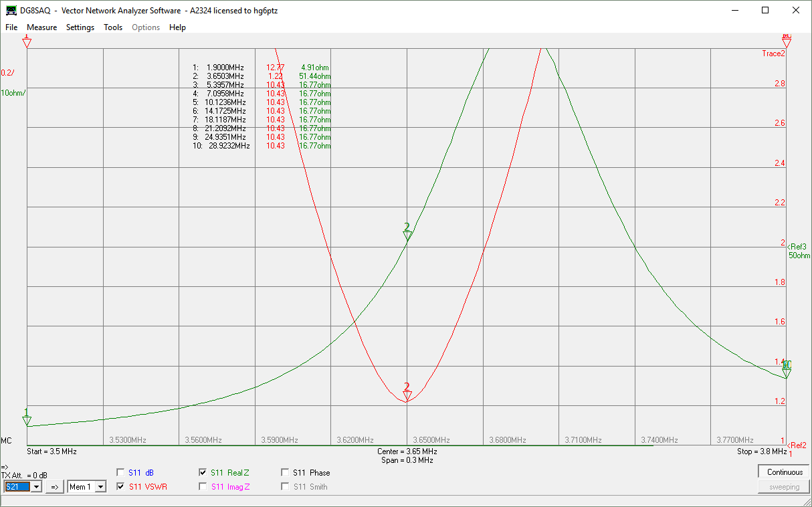Screen dimensions: 812x507
Task: Click red marker 2 at VSWR minimum
Action: [407, 395]
